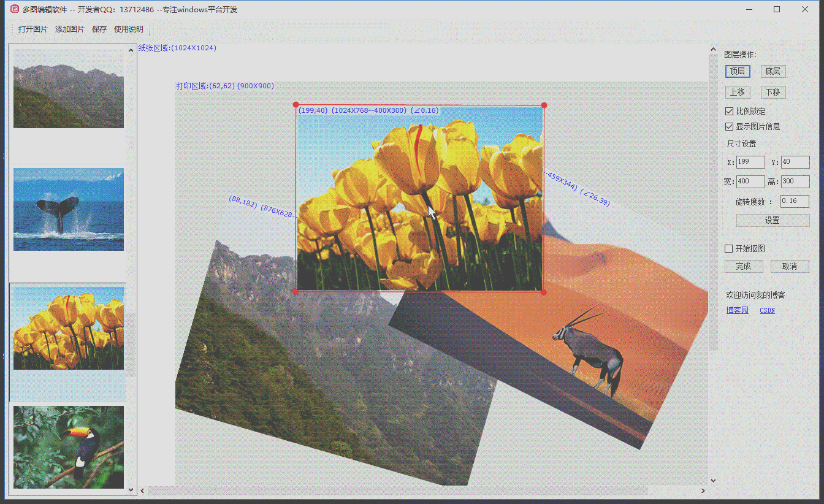The height and width of the screenshot is (504, 824).
Task: Click top-right red corner handle of tulip image
Action: [544, 105]
